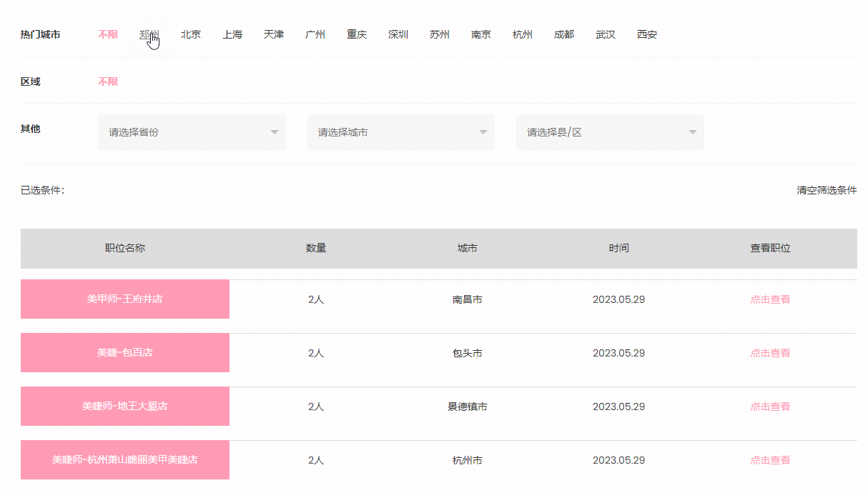Select 不限 in the 区域 row
Screen dimensions: 868x493
pyautogui.click(x=108, y=81)
